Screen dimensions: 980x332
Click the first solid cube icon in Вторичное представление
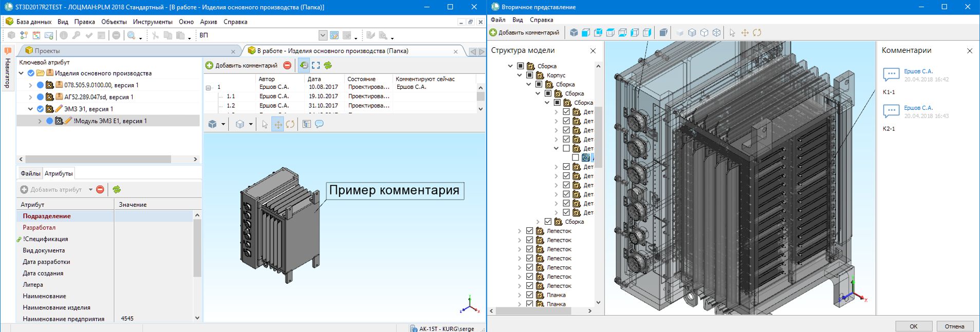point(574,32)
